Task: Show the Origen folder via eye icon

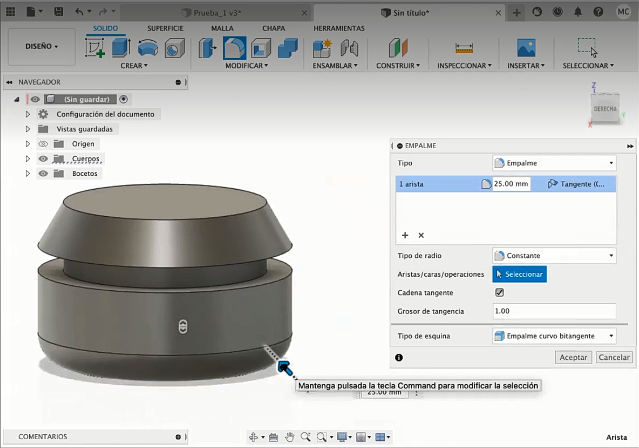Action: point(43,144)
